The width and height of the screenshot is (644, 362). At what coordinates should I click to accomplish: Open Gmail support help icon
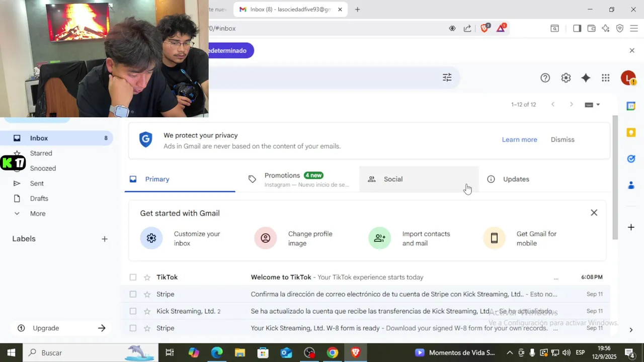coord(545,78)
